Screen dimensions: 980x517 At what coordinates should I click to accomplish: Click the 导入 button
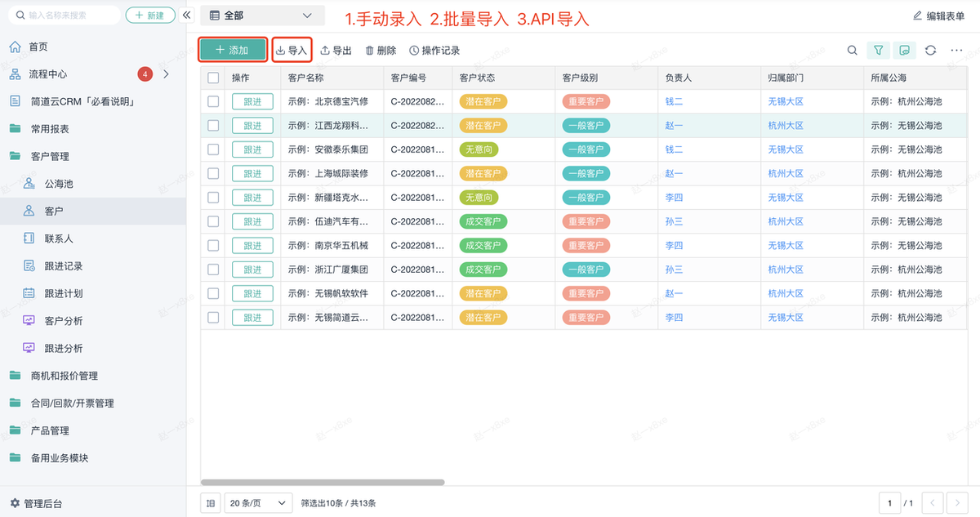(x=292, y=51)
